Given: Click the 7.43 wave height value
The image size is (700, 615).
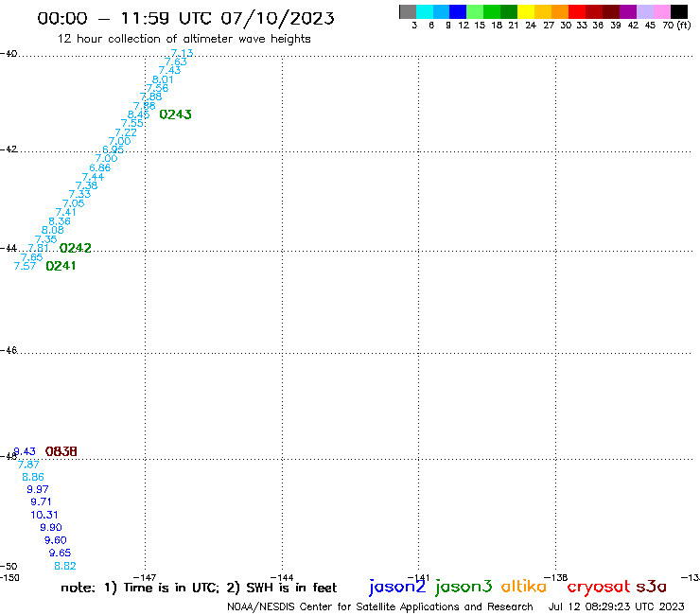Looking at the screenshot, I should (169, 70).
